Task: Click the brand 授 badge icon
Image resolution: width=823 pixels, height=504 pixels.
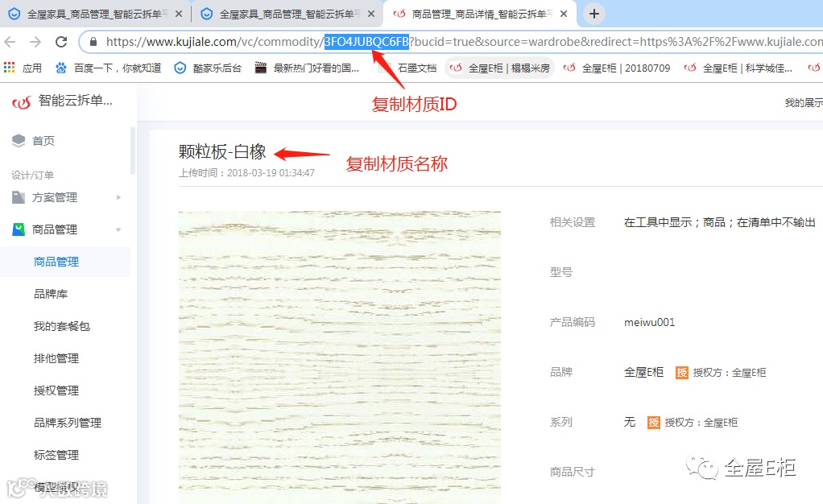Action: click(x=682, y=372)
